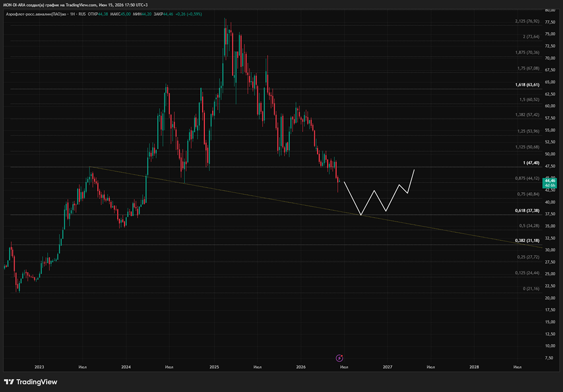
Task: Click price axis value '77,50'
Action: tap(550, 22)
